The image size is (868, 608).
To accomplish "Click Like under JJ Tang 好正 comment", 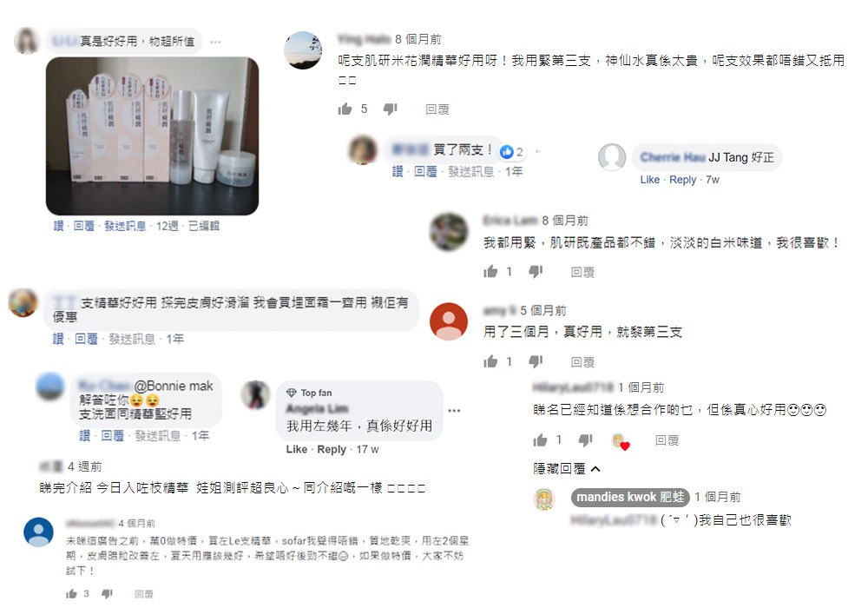I will (x=650, y=180).
